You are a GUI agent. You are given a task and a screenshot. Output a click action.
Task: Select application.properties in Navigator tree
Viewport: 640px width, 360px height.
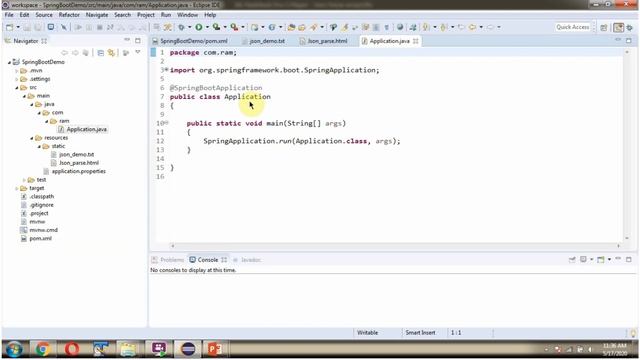tap(79, 171)
